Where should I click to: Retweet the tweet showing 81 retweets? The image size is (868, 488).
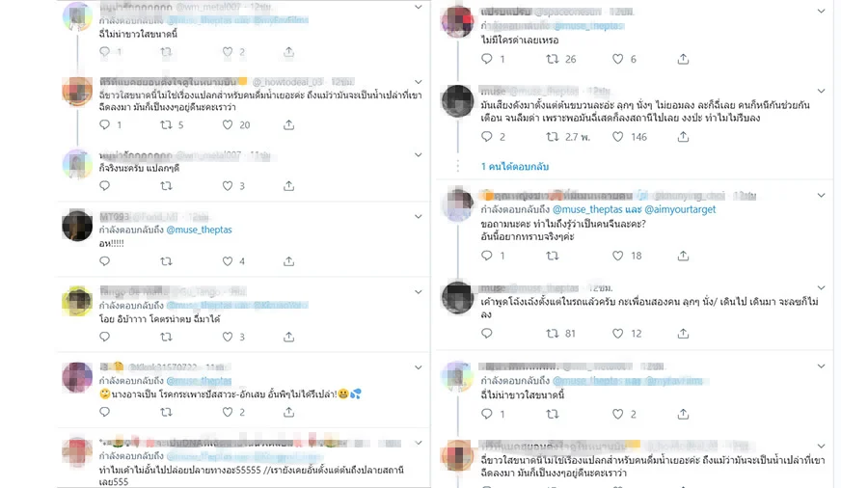point(553,334)
